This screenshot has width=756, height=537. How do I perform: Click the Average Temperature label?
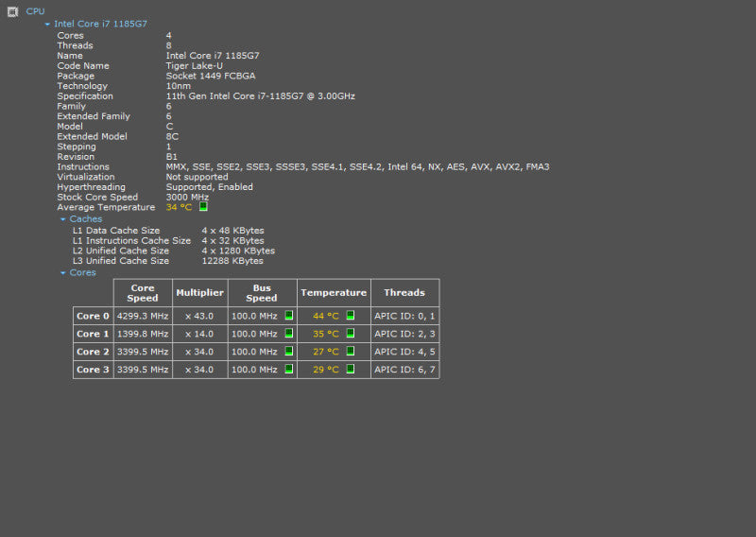click(x=106, y=207)
